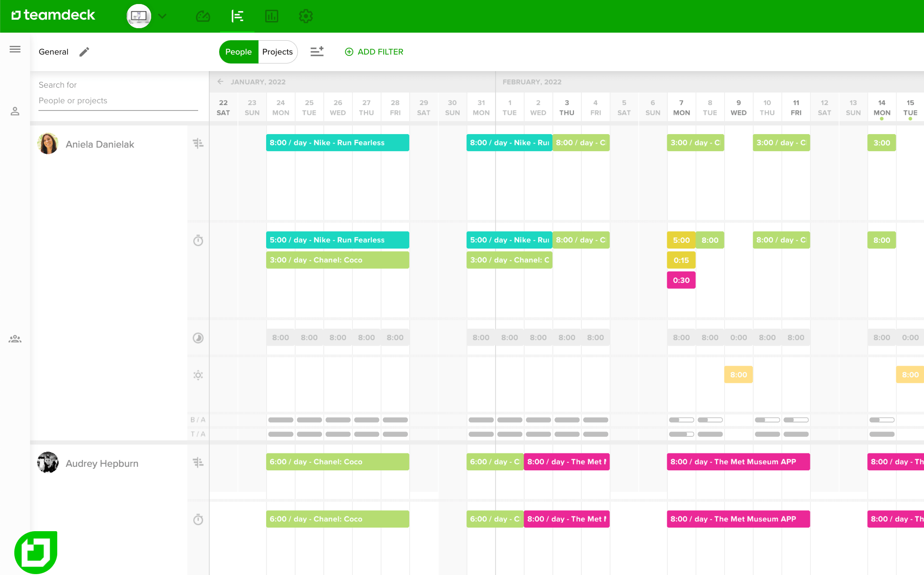Image resolution: width=924 pixels, height=575 pixels.
Task: Select Audrey's Met Museum APP booking on Feb 7
Action: [738, 462]
